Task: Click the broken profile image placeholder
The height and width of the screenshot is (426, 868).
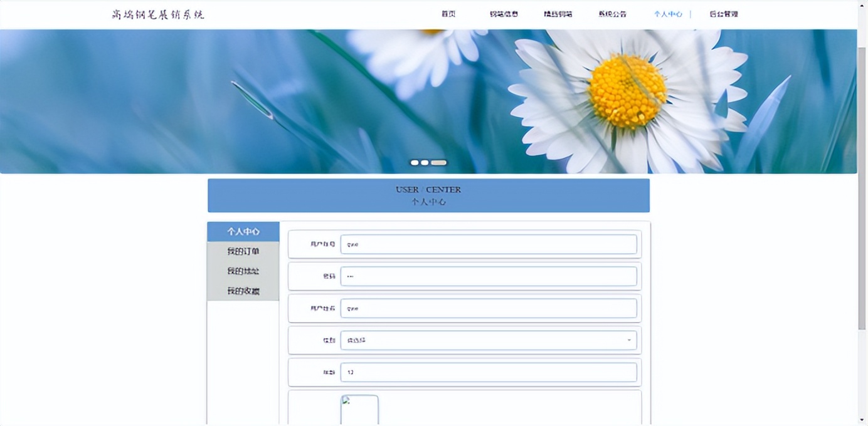Action: [359, 408]
